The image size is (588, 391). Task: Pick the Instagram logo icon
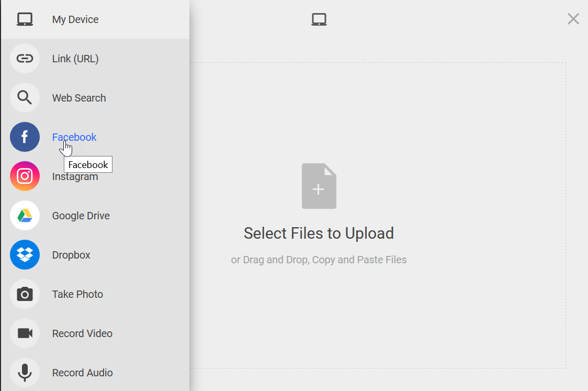coord(25,176)
